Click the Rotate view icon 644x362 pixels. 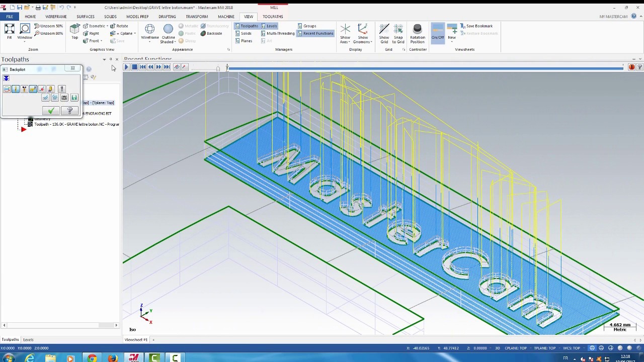119,26
